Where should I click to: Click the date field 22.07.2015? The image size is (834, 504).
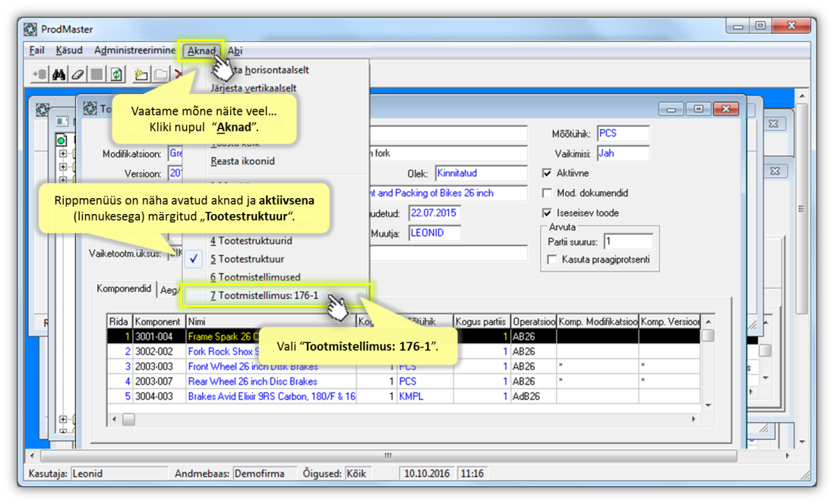pyautogui.click(x=434, y=213)
